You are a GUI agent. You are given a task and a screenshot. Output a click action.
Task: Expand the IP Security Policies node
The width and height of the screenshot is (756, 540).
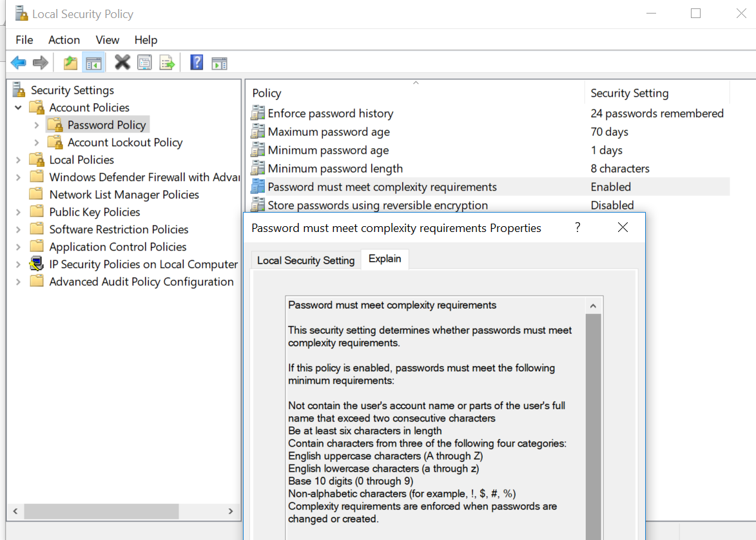pyautogui.click(x=18, y=264)
